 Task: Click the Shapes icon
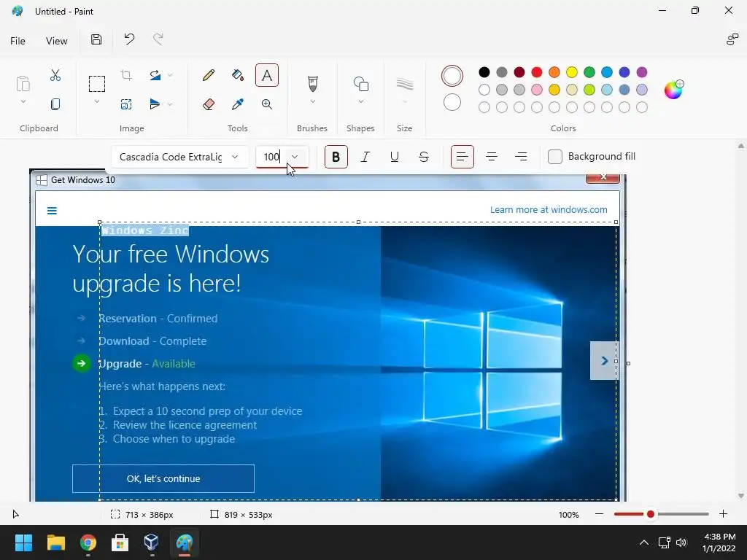tap(361, 84)
